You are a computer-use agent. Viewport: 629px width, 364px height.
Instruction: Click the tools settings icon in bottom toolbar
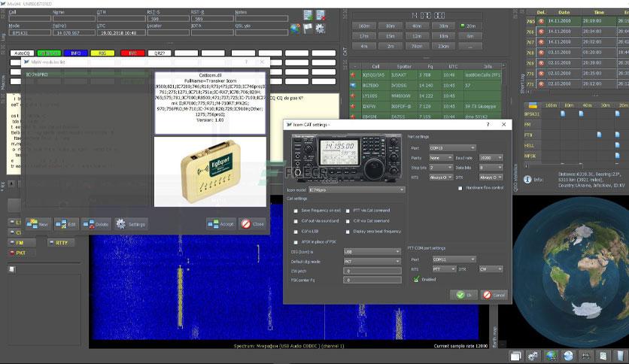(533, 356)
